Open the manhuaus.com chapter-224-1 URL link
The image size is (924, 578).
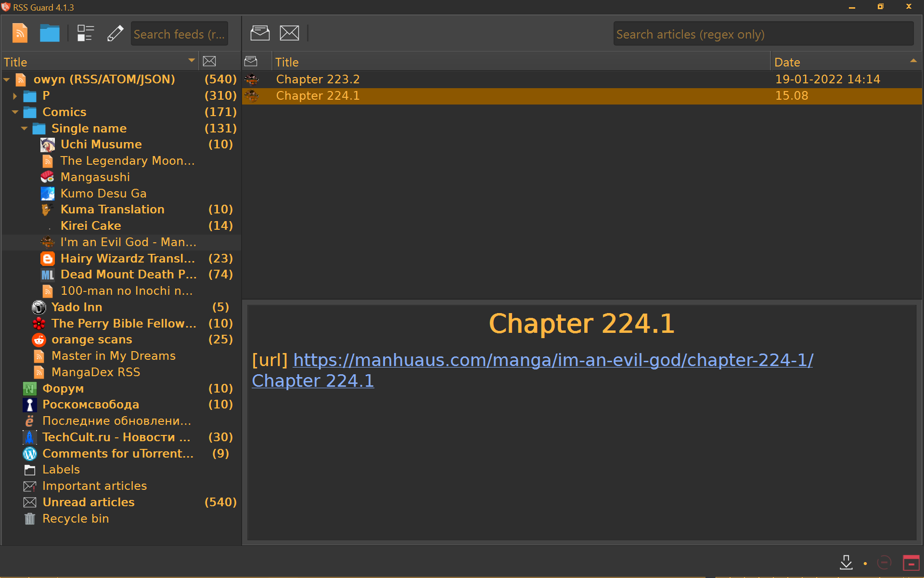pos(553,360)
